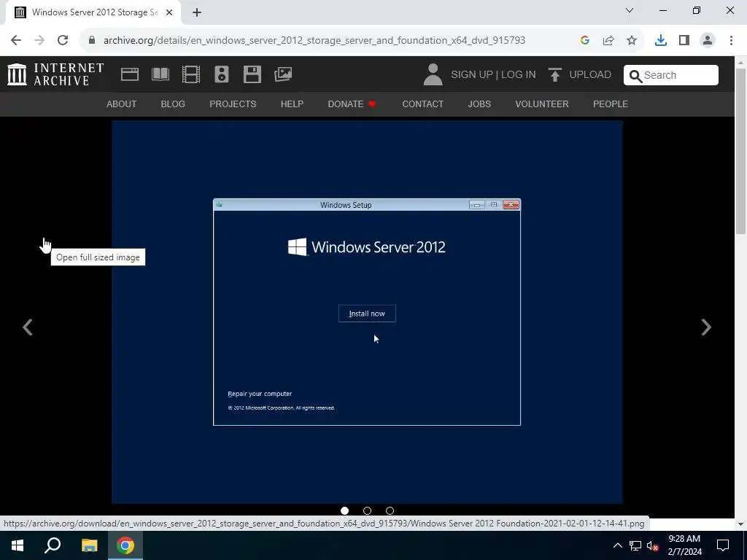Click the user avatar icon
This screenshot has height=560, width=747.
point(433,74)
